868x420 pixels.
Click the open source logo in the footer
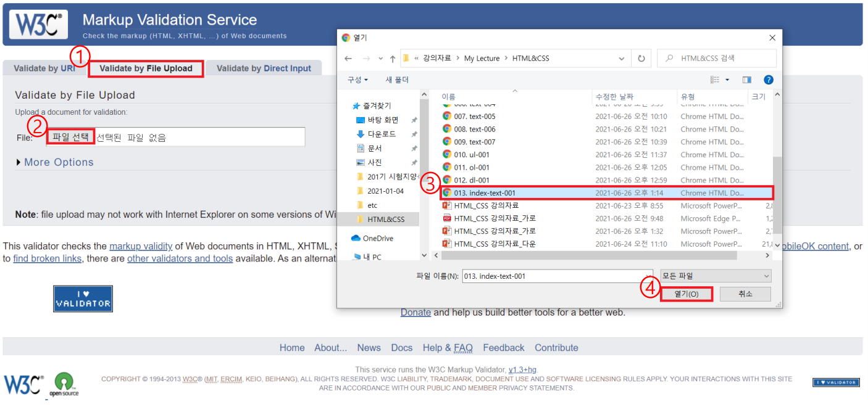click(64, 384)
